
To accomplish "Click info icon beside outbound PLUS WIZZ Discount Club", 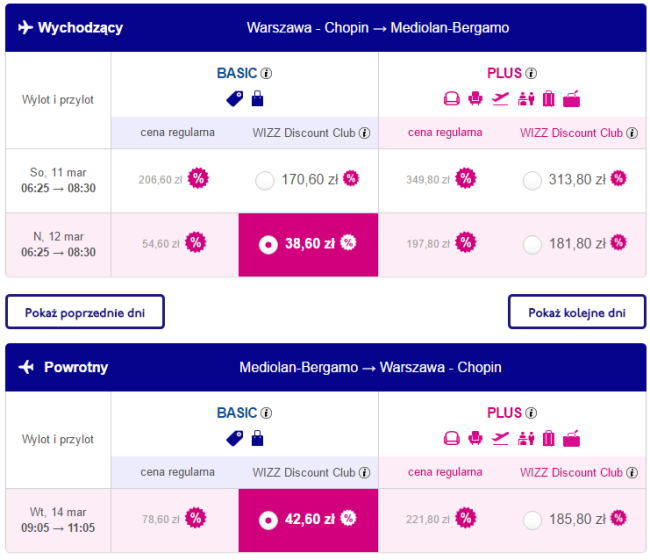I will (x=632, y=133).
